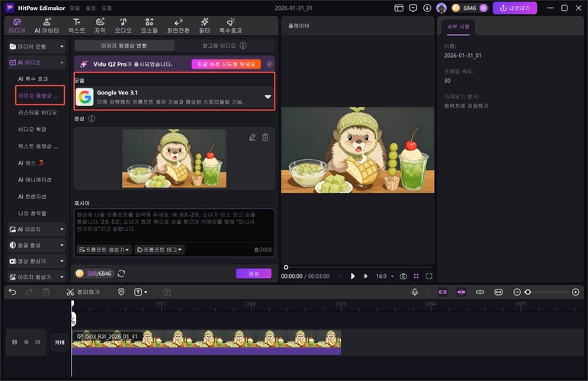Mute the track with the speaker icon
Screen dimensions: 588x381
click(37, 342)
